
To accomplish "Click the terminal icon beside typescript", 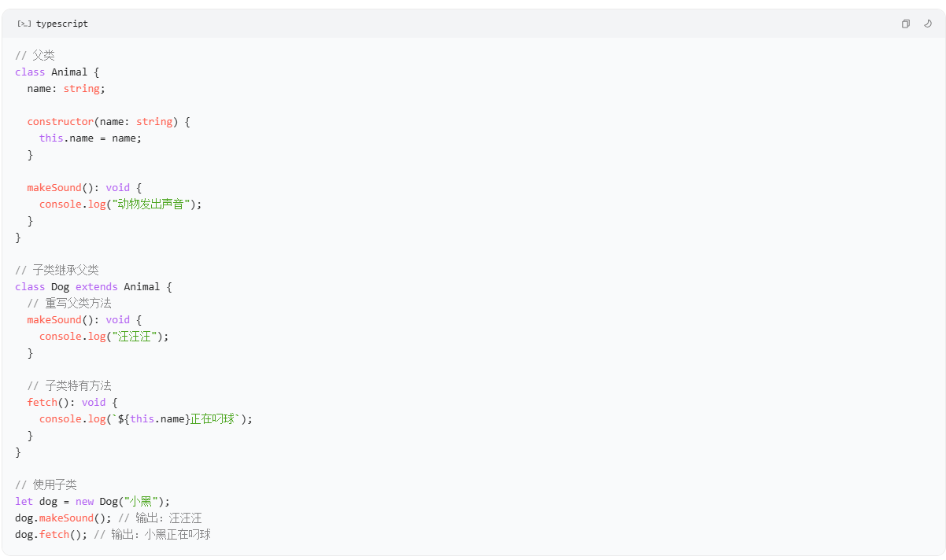I will pyautogui.click(x=24, y=24).
